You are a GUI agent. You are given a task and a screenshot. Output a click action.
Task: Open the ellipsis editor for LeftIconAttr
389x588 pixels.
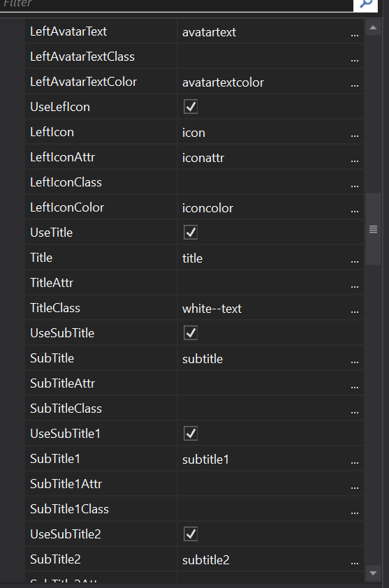pos(355,158)
